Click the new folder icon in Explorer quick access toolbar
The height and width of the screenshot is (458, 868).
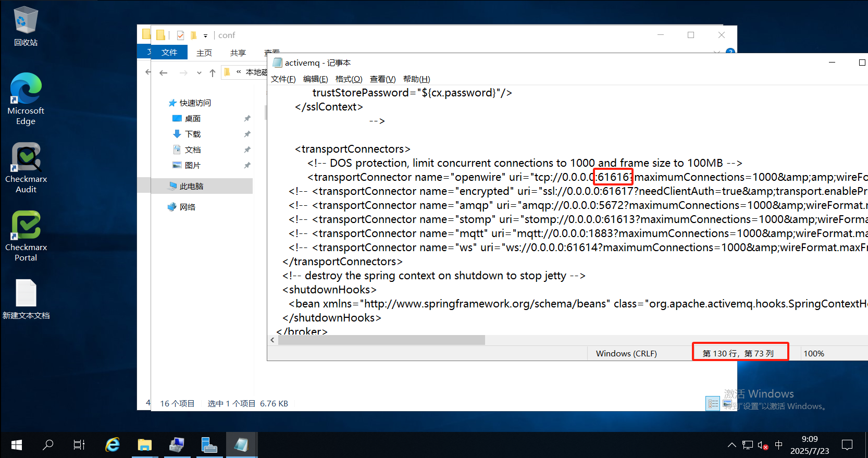193,35
